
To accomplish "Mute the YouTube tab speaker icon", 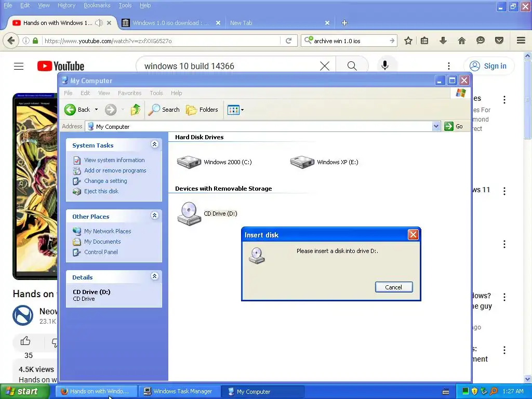I will click(99, 23).
